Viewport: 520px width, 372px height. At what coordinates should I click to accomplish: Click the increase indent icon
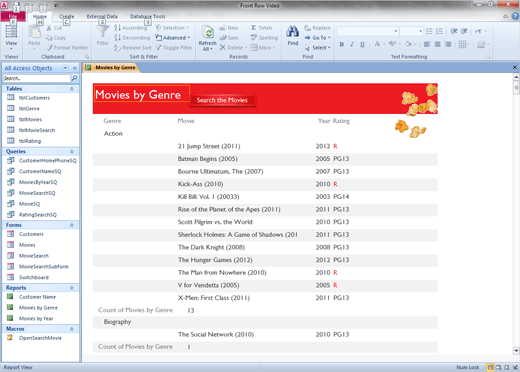click(464, 31)
